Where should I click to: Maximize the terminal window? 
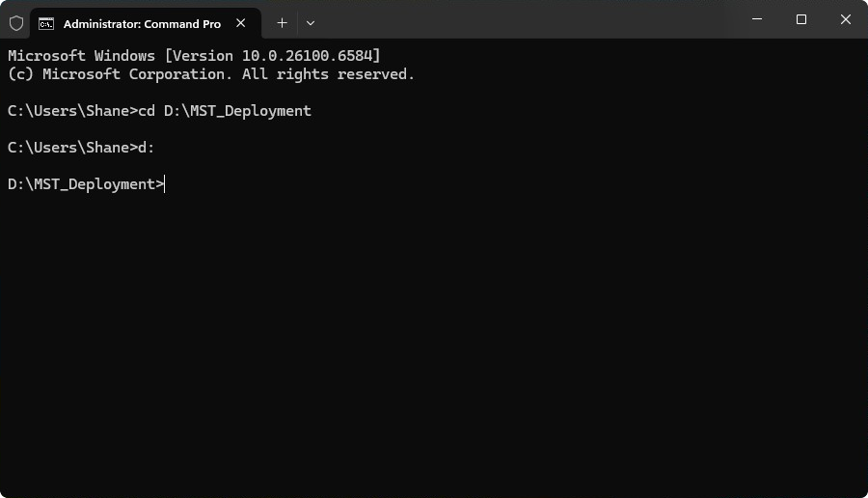[x=801, y=19]
